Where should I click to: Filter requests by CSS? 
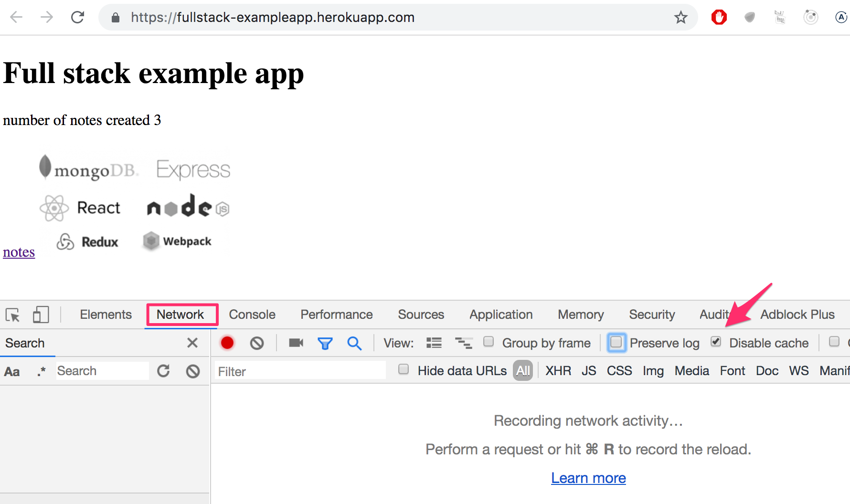[x=619, y=371]
